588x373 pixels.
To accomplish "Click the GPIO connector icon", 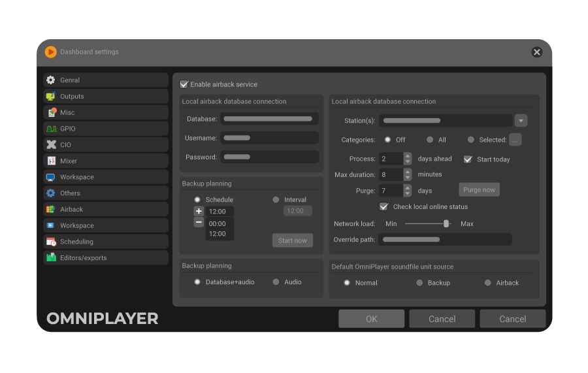I will coord(52,129).
